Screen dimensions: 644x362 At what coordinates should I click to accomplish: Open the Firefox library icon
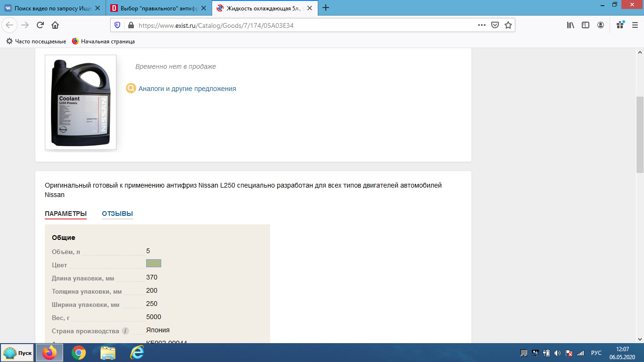pyautogui.click(x=570, y=25)
